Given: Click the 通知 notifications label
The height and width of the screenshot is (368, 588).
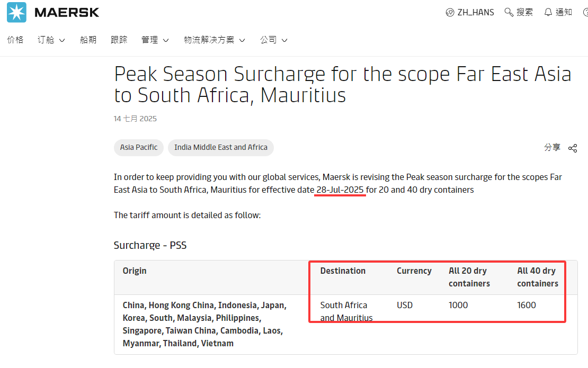Looking at the screenshot, I should pos(564,12).
